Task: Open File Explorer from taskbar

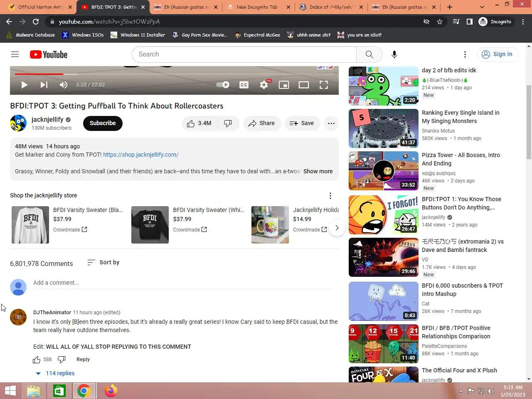Action: pyautogui.click(x=34, y=391)
